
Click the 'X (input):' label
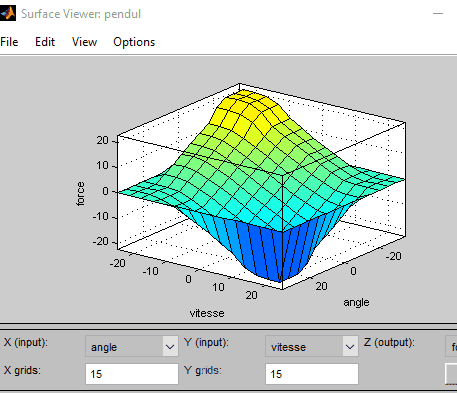pos(26,342)
